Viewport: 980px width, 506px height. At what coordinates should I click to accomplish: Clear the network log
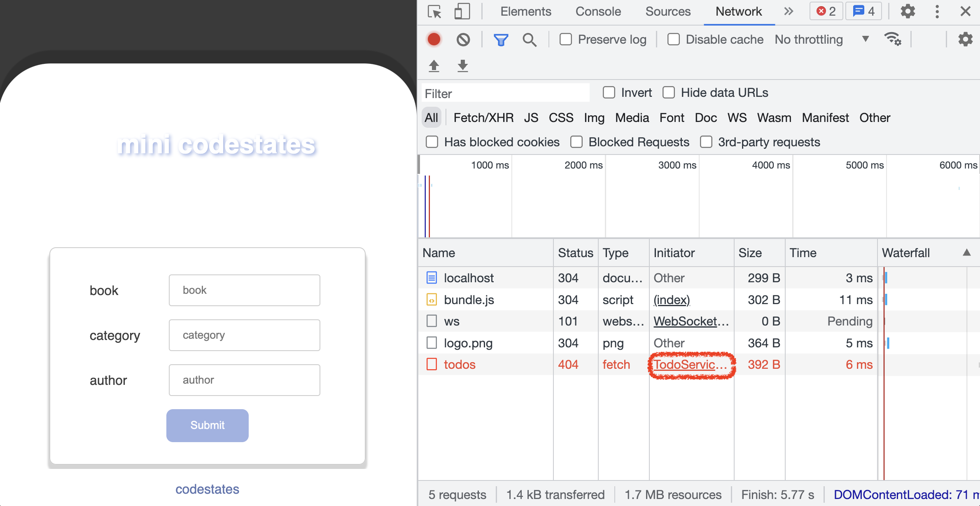point(463,40)
